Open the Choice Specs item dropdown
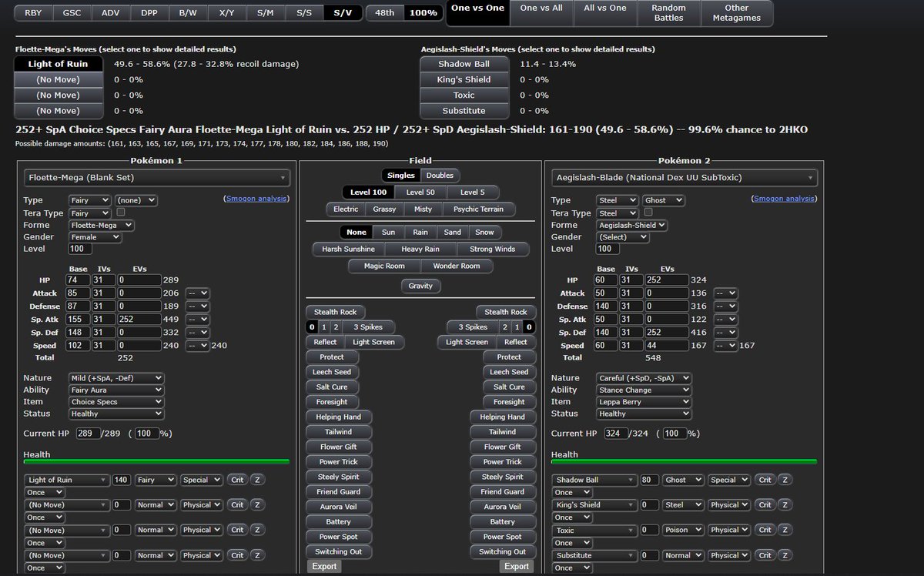Screen dimensions: 924x576 tap(116, 402)
